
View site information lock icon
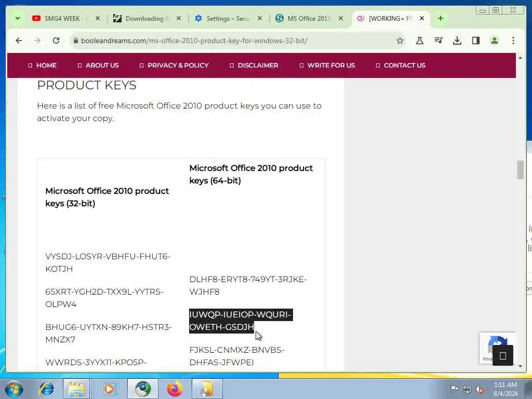click(76, 41)
